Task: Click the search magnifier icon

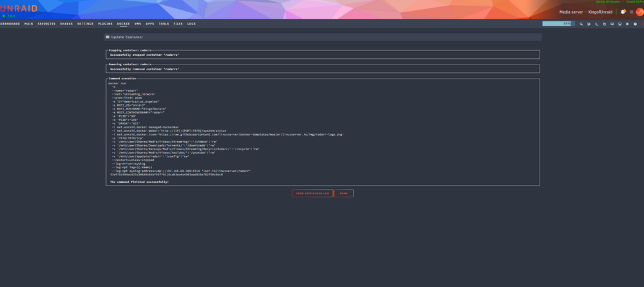Action: (581, 24)
